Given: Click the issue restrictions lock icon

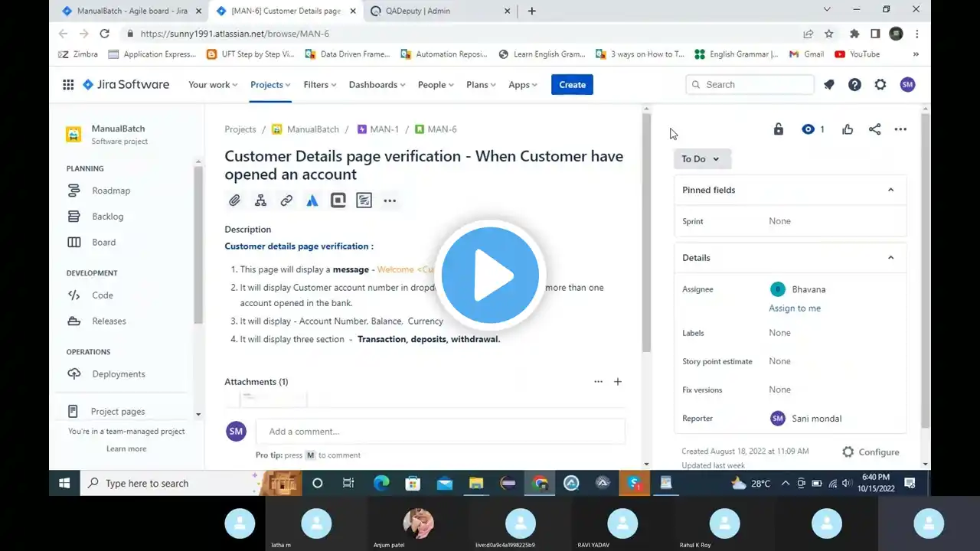Looking at the screenshot, I should coord(779,129).
